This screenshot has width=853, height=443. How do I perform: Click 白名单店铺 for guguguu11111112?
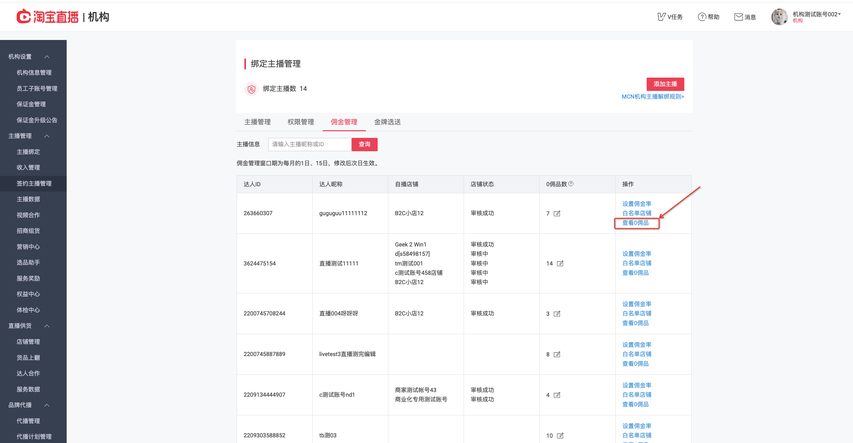point(636,213)
